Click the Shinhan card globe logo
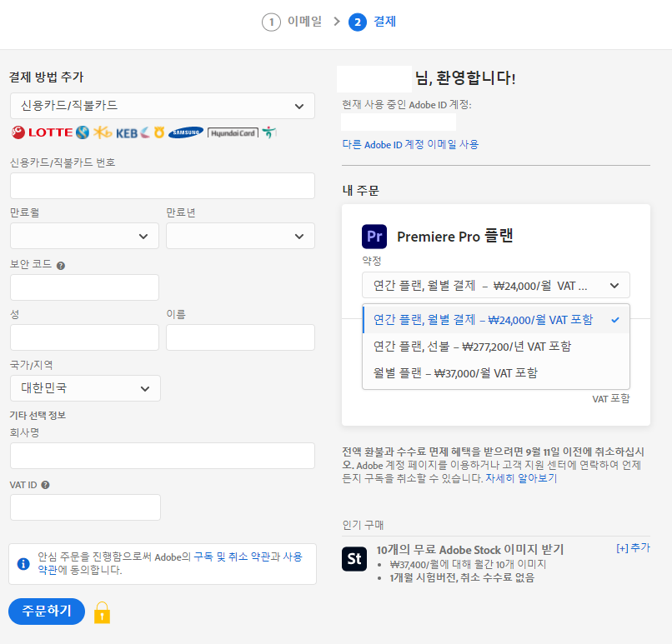This screenshot has height=644, width=672. pos(83,132)
